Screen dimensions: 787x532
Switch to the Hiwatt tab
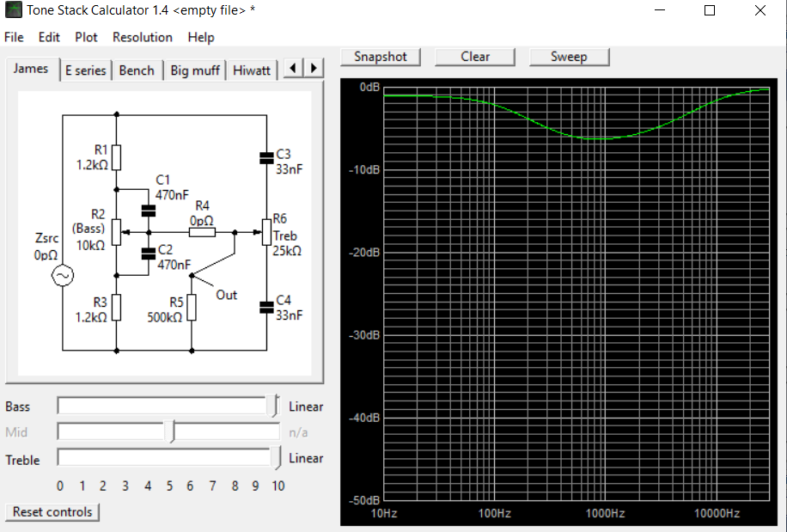coord(252,70)
